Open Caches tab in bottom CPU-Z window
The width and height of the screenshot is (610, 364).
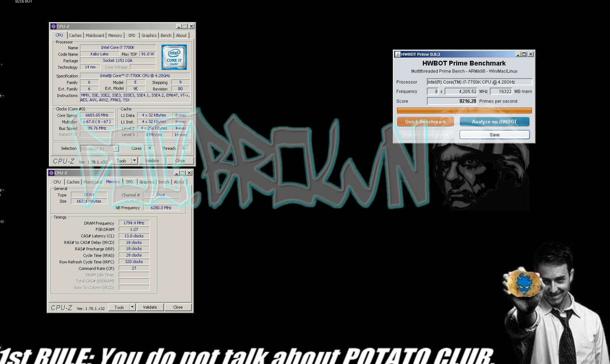pyautogui.click(x=73, y=182)
